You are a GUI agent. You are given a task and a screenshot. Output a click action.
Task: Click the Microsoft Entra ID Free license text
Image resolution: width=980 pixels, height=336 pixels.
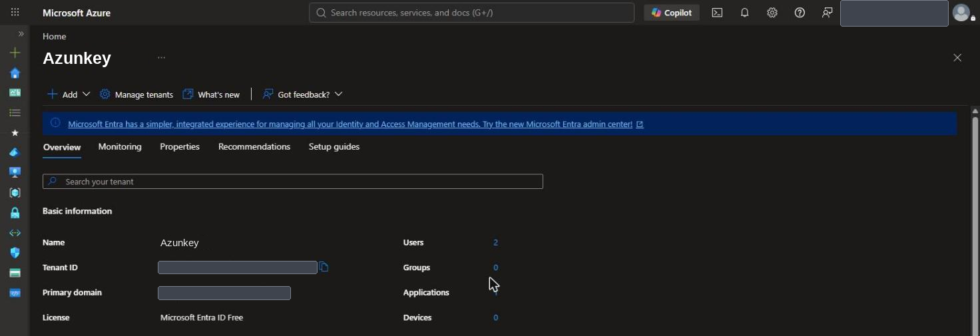click(202, 318)
